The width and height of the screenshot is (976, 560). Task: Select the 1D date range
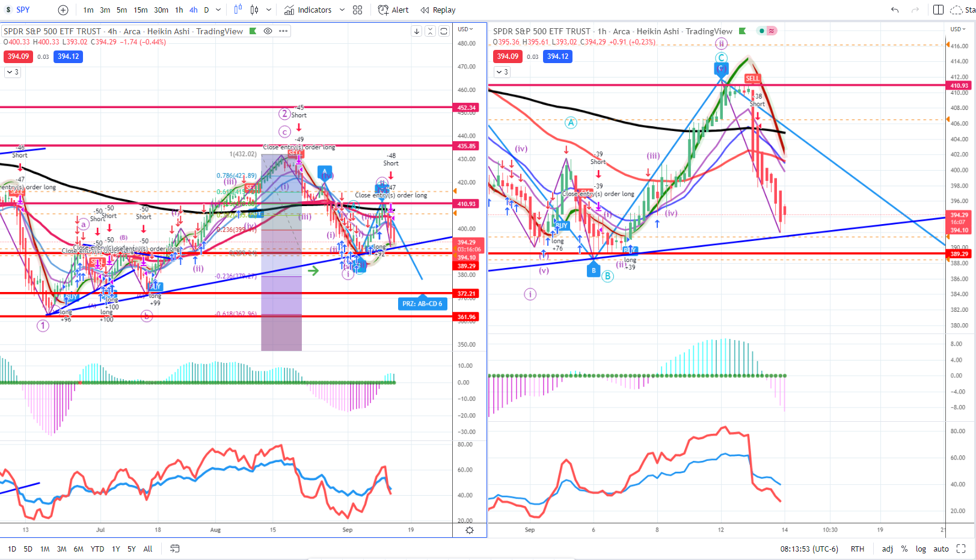click(12, 549)
